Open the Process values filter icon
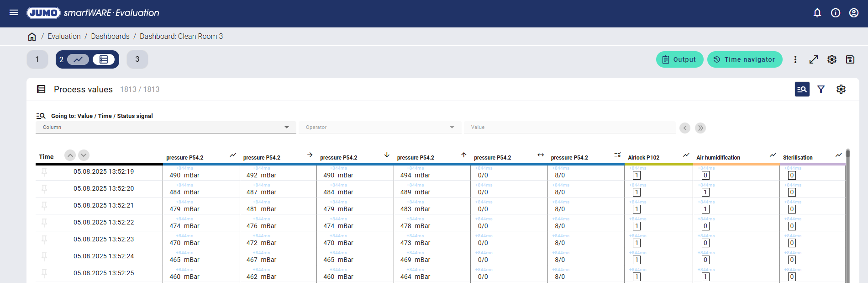 [821, 89]
